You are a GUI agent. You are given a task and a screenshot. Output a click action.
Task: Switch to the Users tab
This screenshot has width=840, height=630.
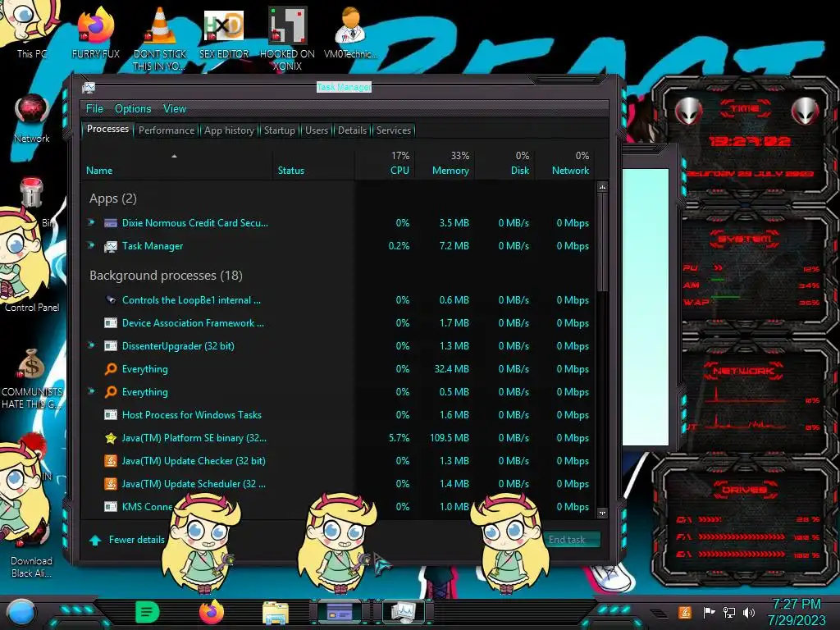[x=317, y=130]
